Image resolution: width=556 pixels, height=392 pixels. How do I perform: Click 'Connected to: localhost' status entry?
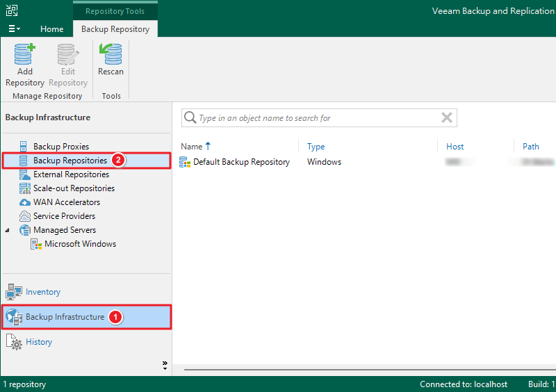(464, 384)
